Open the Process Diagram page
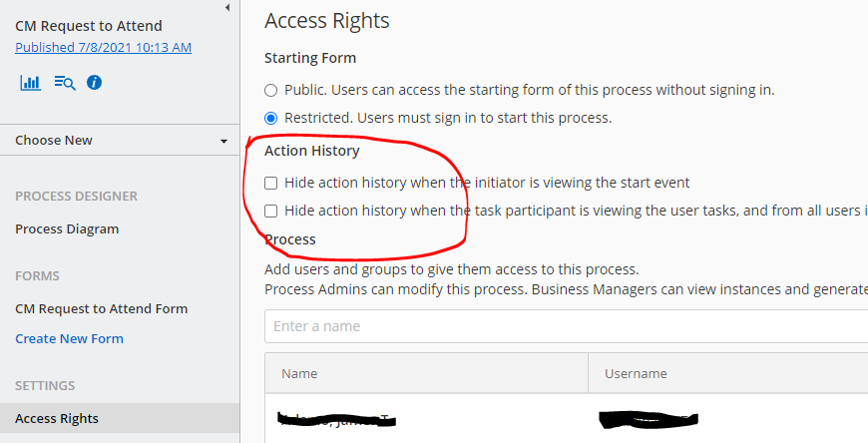The width and height of the screenshot is (868, 443). pos(67,229)
